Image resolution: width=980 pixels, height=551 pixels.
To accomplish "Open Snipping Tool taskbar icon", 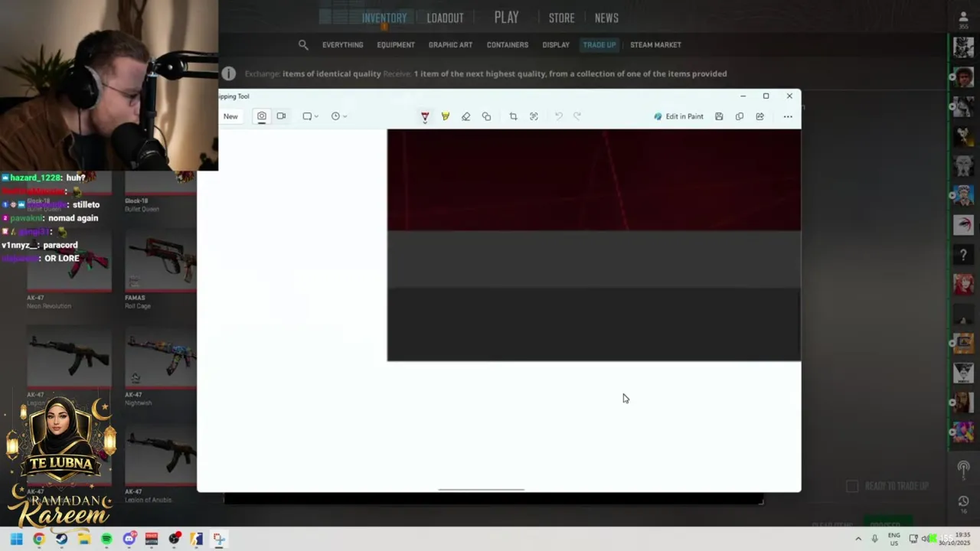I will point(219,539).
